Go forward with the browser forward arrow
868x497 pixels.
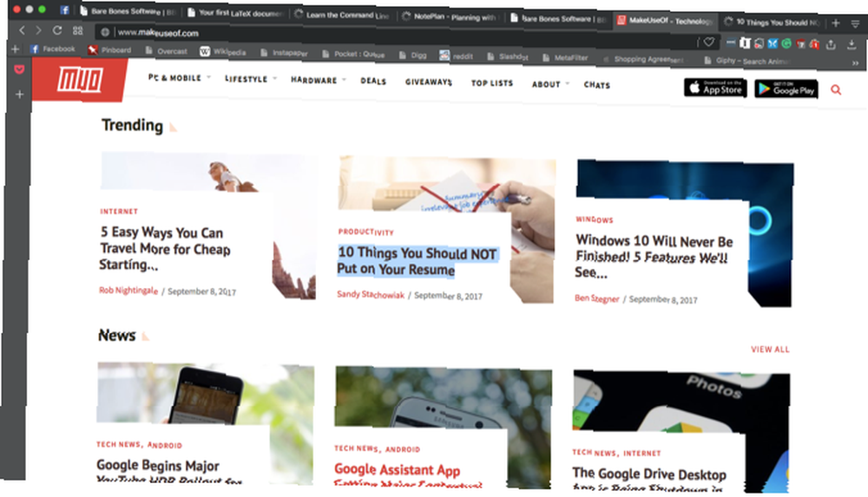tap(39, 29)
